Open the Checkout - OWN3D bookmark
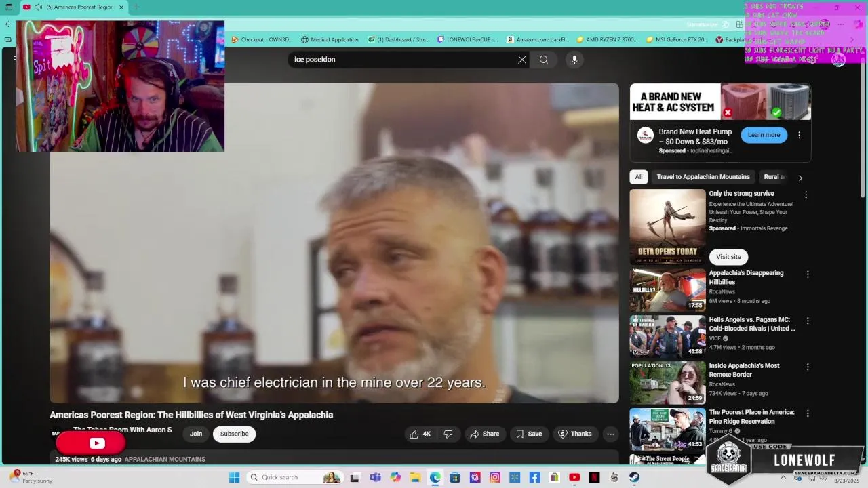 (262, 39)
